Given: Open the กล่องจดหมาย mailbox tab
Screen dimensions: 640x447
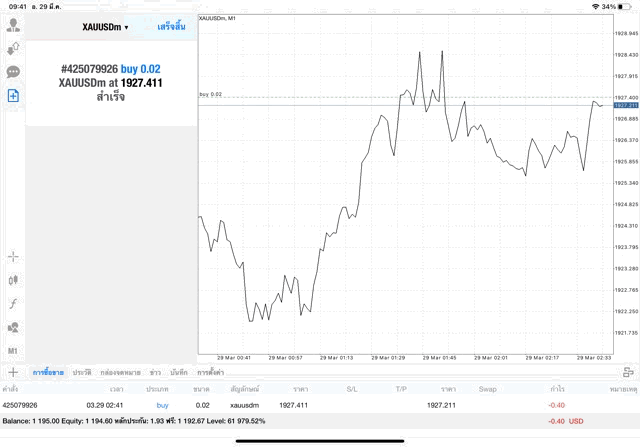Looking at the screenshot, I should click(x=120, y=372).
